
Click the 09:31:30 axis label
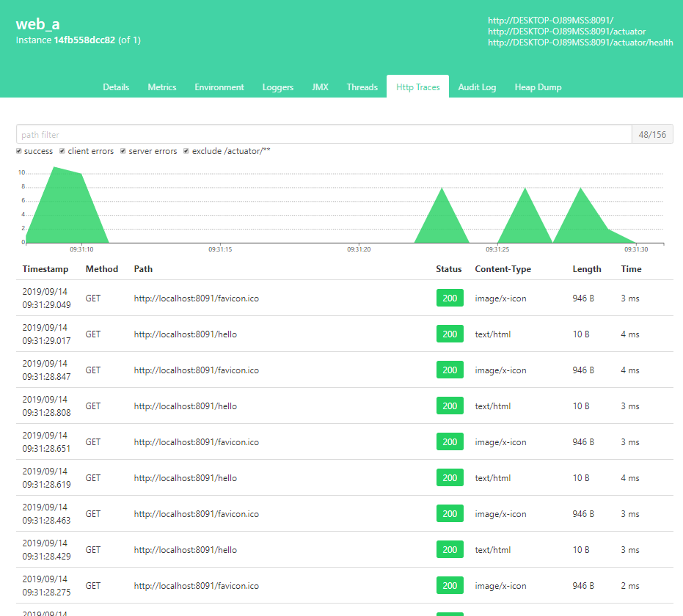636,249
